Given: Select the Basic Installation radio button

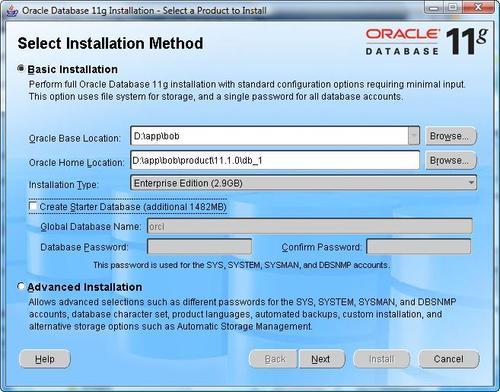Looking at the screenshot, I should [21, 69].
